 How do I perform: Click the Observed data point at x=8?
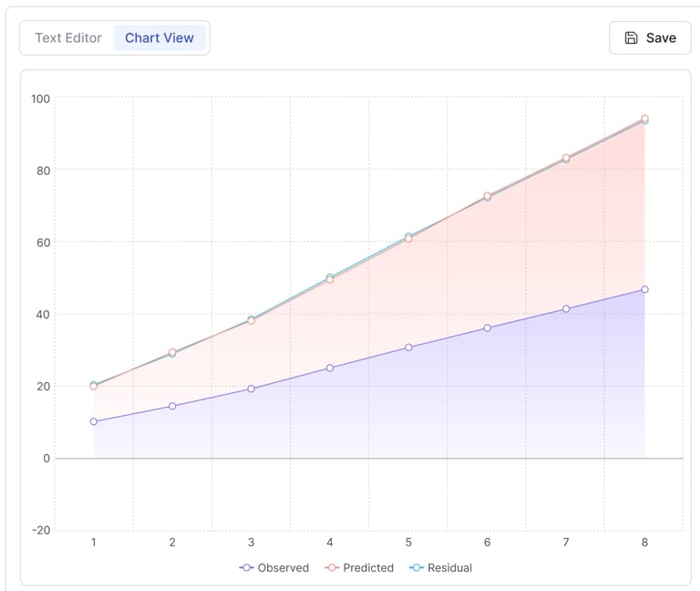(644, 289)
